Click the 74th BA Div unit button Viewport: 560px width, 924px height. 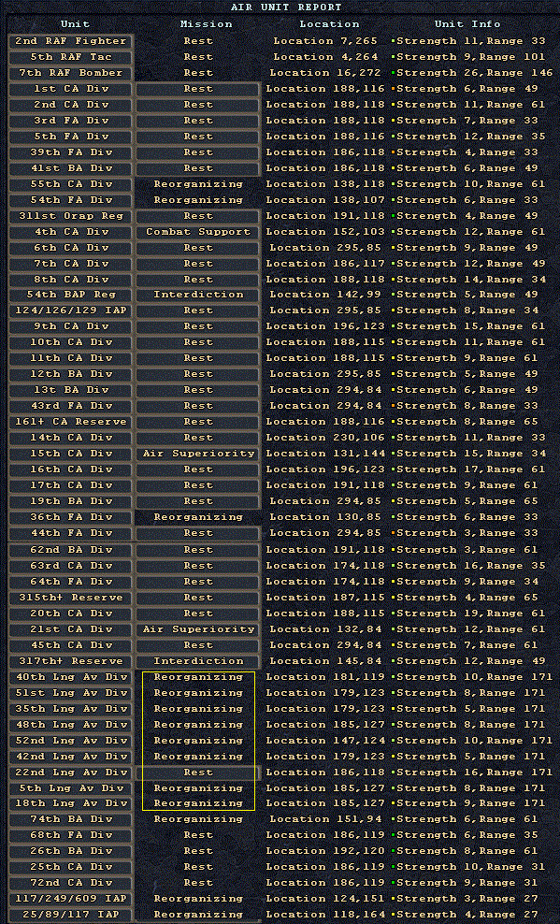(x=71, y=819)
